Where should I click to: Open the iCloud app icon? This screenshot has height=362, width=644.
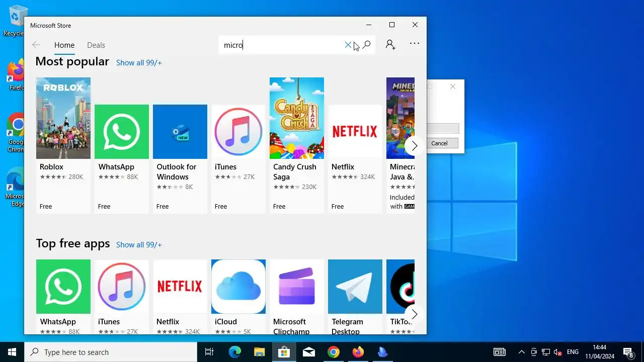(x=238, y=287)
